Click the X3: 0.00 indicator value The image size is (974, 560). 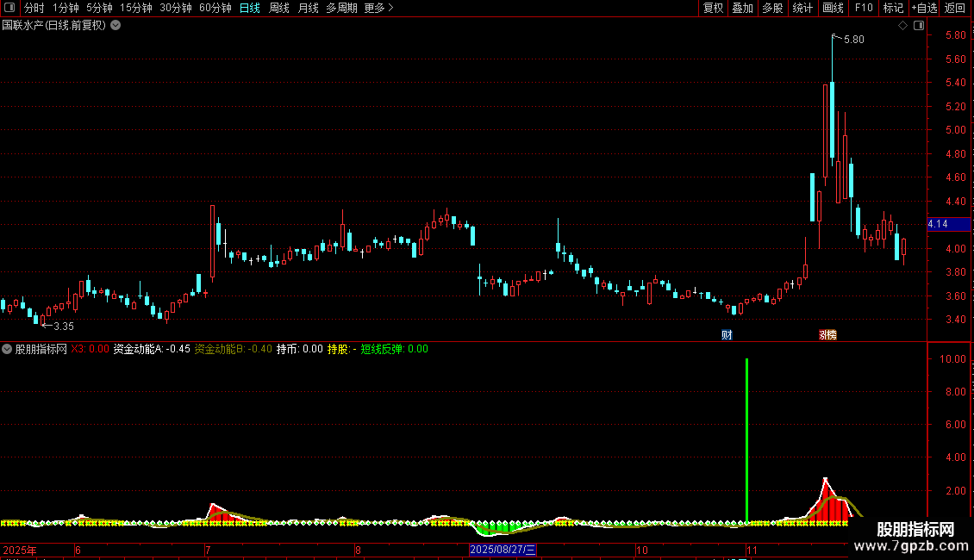pos(90,349)
